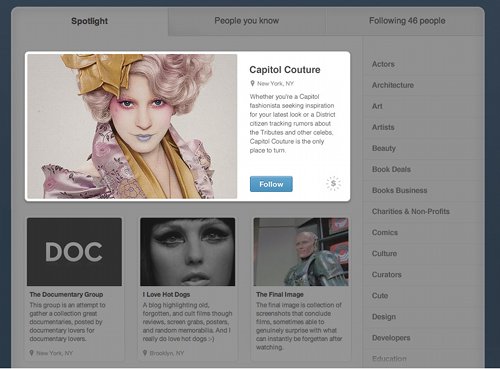Screen dimensions: 500x369
Task: Switch to the Spotlight tab
Action: 89,21
